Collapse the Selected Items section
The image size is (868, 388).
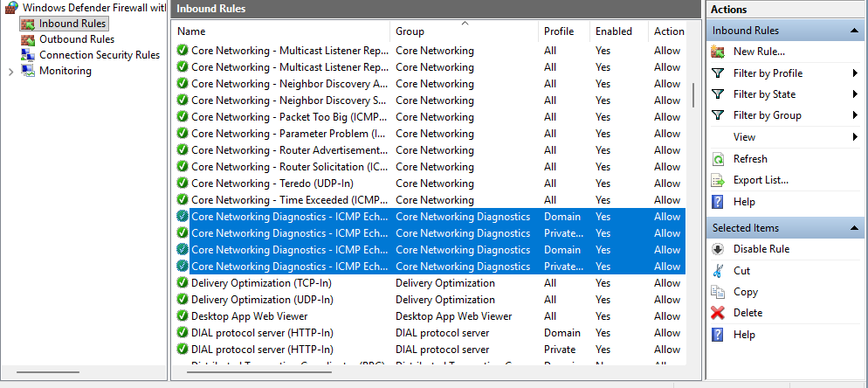coord(855,228)
